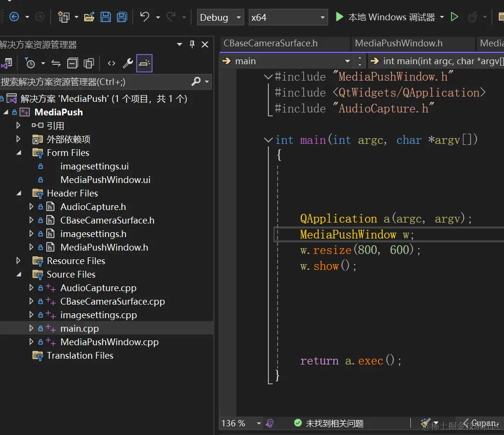Click the save all files icon
This screenshot has width=504, height=435.
point(122,17)
